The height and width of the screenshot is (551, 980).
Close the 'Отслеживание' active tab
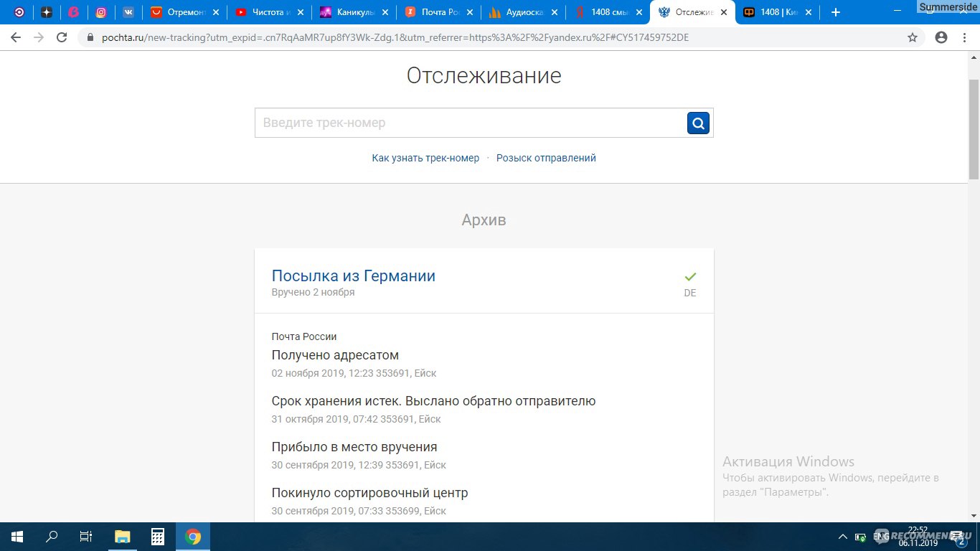pyautogui.click(x=725, y=12)
